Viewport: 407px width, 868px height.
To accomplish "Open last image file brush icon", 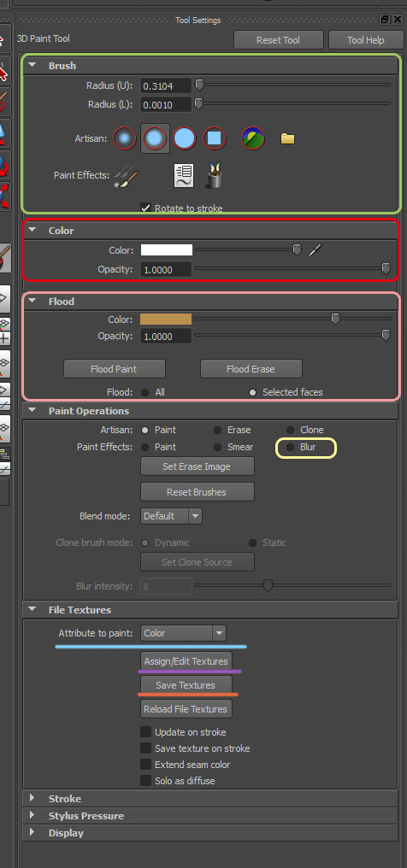I will (x=253, y=138).
